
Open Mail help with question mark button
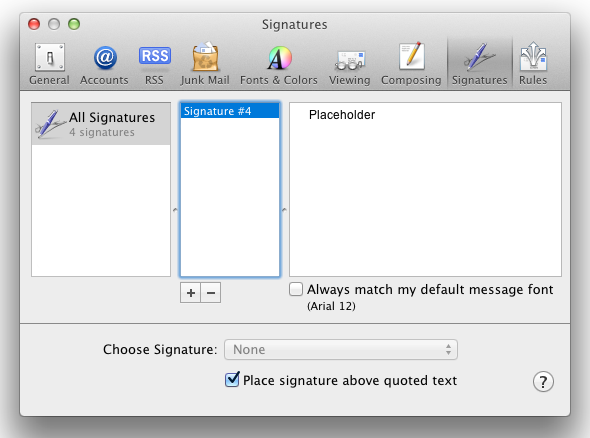coord(543,382)
